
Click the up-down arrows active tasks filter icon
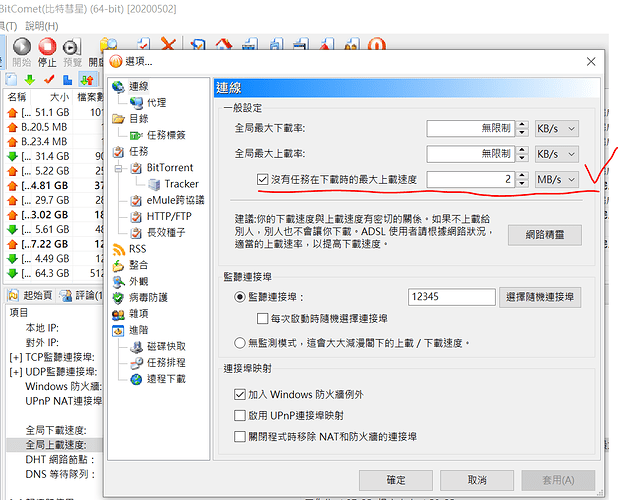coord(87,80)
